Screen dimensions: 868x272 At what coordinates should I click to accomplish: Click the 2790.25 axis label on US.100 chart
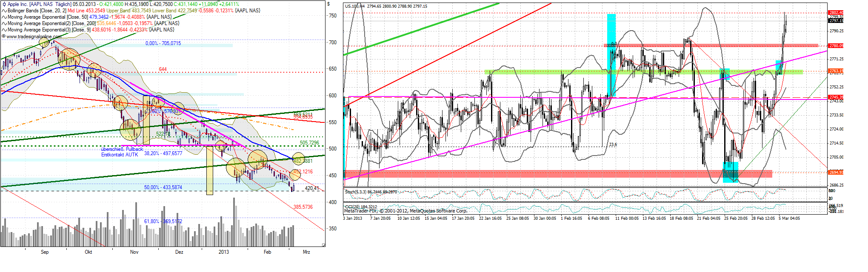(x=837, y=31)
